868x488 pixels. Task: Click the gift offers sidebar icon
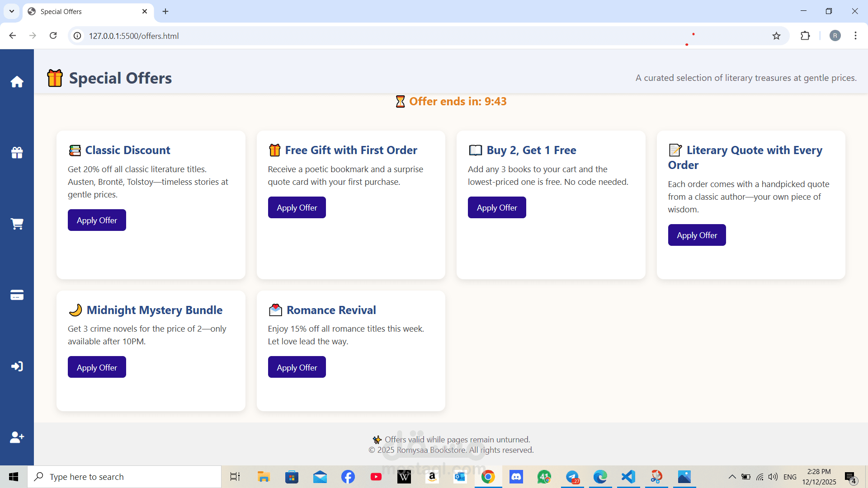17,153
